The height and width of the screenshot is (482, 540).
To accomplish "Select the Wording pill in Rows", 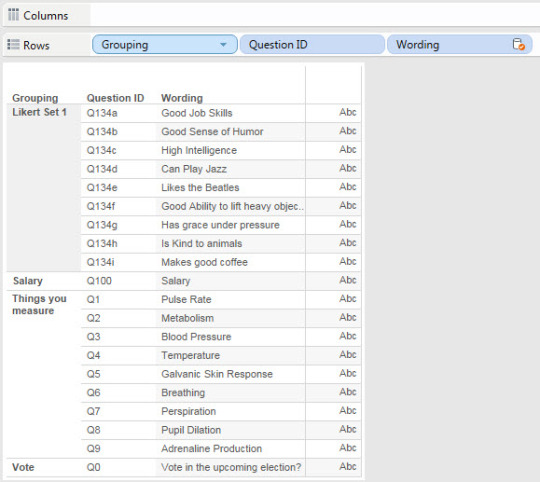I will [x=460, y=44].
